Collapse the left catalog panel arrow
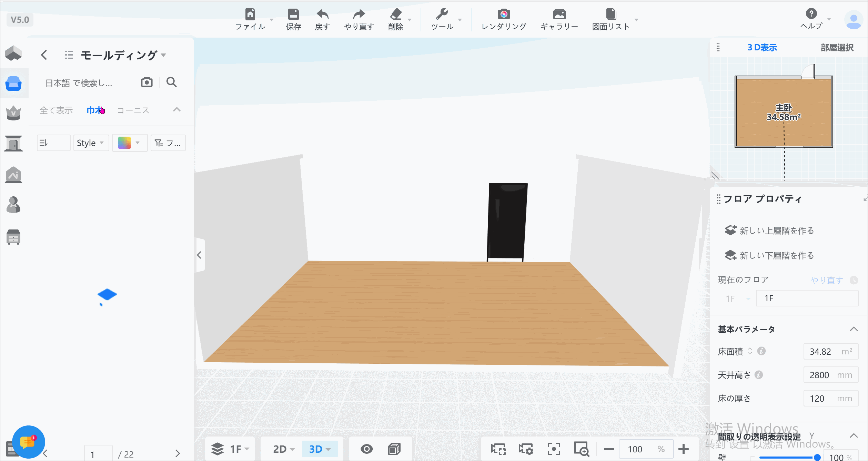868x461 pixels. coord(199,255)
